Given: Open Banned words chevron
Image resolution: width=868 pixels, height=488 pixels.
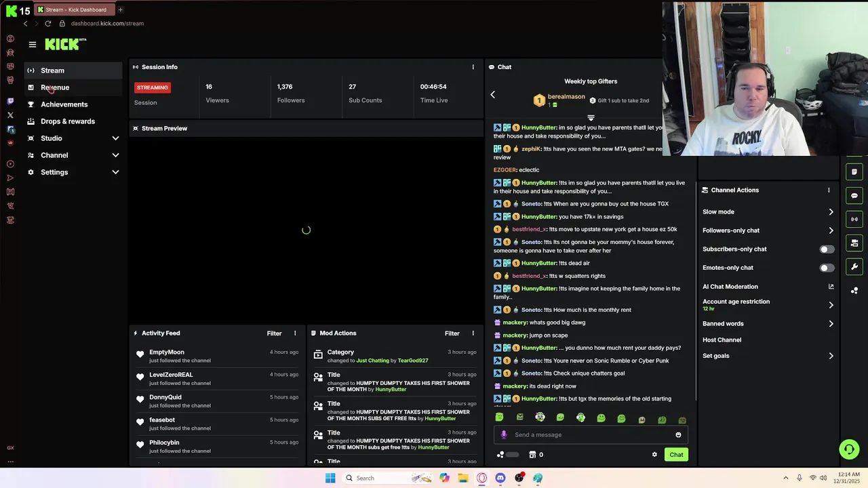Looking at the screenshot, I should click(x=831, y=324).
